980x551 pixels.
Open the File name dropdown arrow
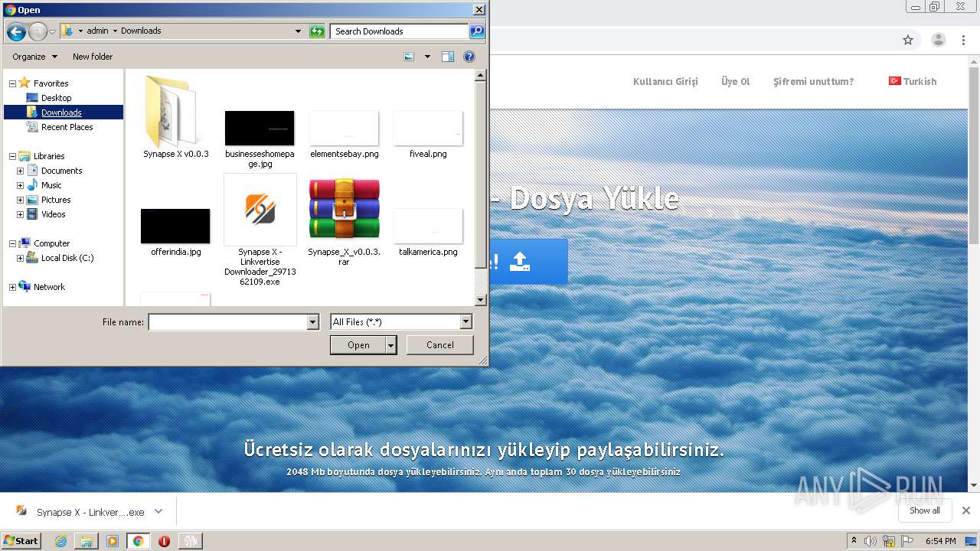(312, 322)
